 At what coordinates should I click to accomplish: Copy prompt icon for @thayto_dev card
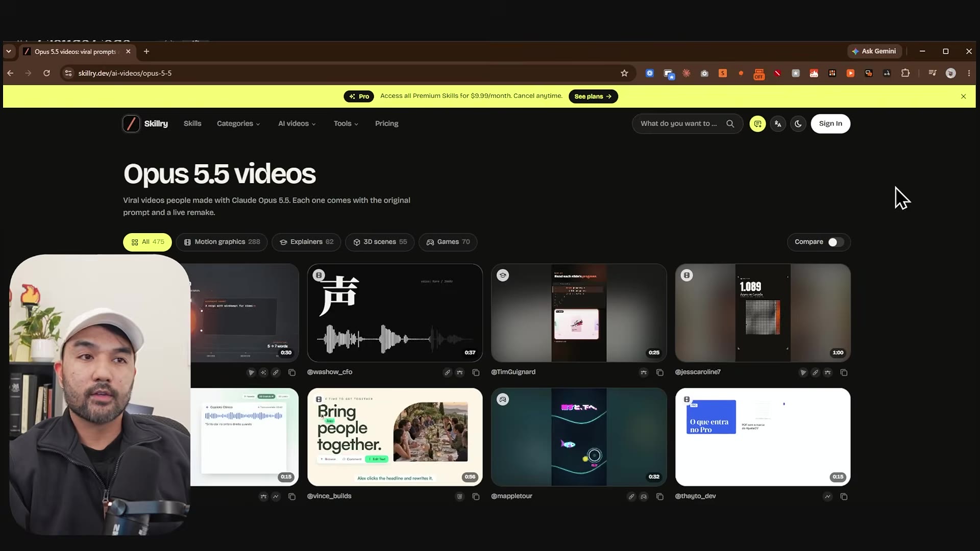(x=844, y=496)
